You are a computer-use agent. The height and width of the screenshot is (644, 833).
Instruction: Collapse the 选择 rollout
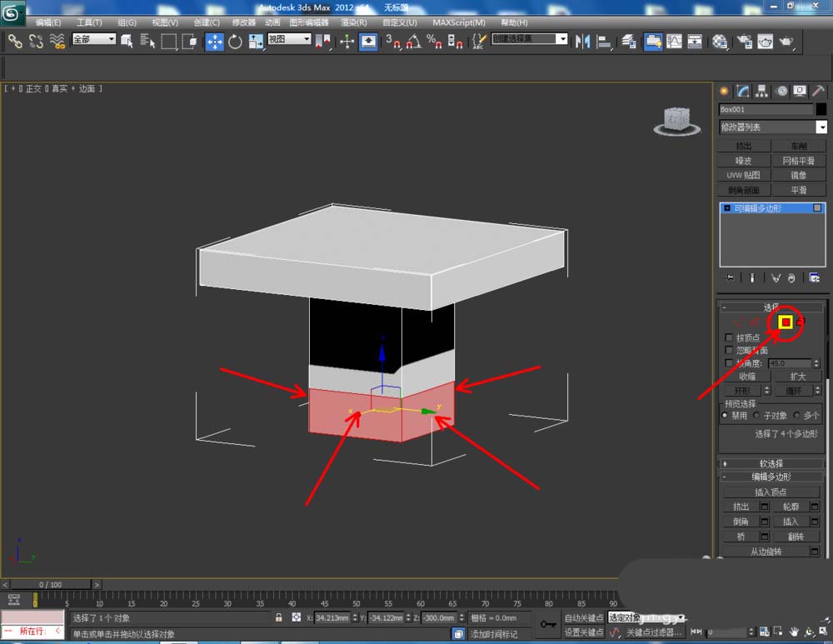coord(771,307)
